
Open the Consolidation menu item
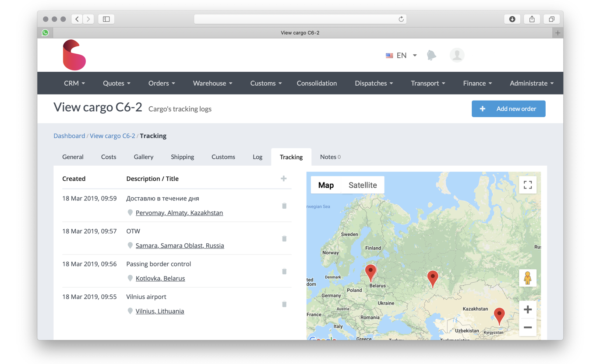click(x=317, y=83)
